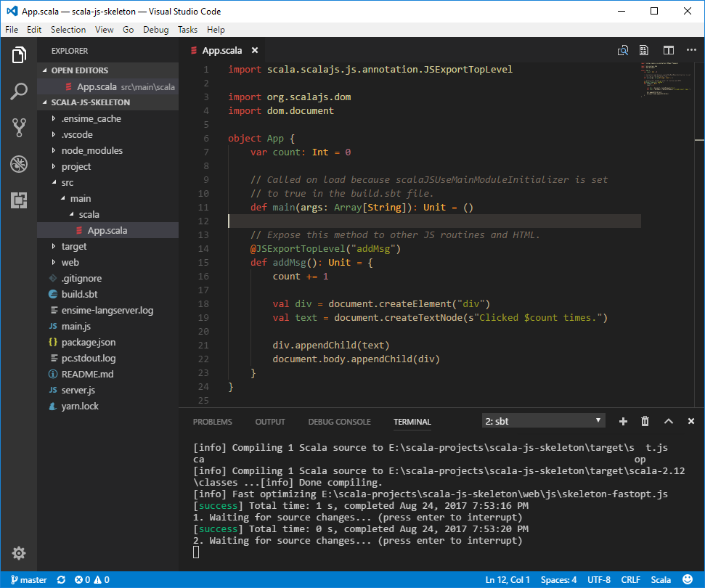705x588 pixels.
Task: Open the Debug menu
Action: (x=156, y=30)
